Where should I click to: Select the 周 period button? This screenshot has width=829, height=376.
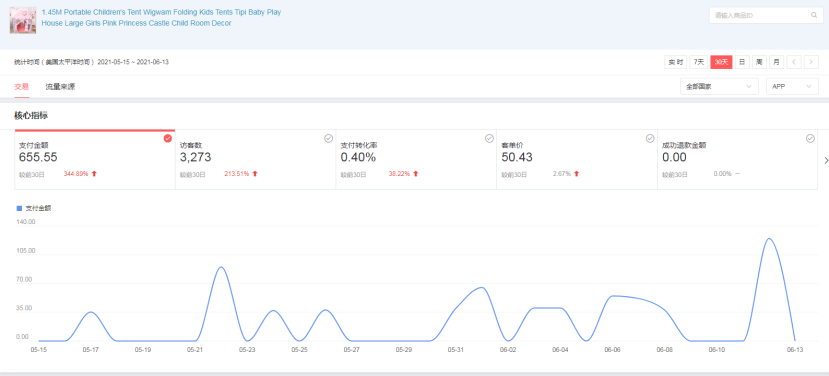coord(759,62)
